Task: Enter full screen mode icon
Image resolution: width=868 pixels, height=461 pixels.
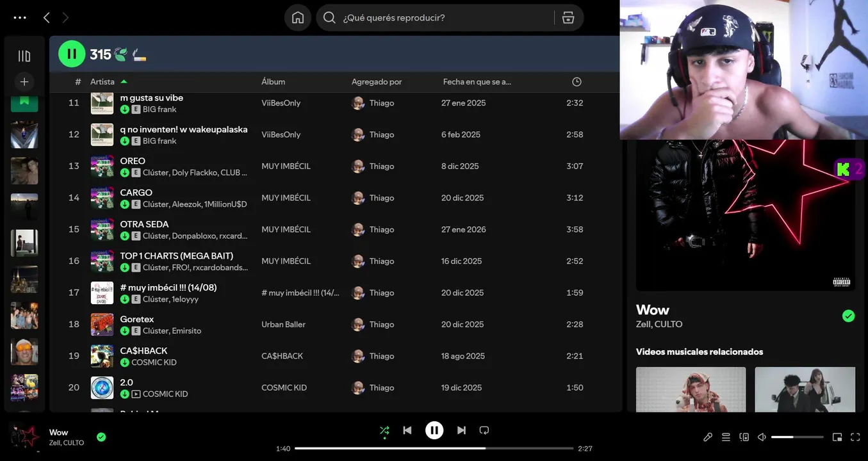Action: 855,437
